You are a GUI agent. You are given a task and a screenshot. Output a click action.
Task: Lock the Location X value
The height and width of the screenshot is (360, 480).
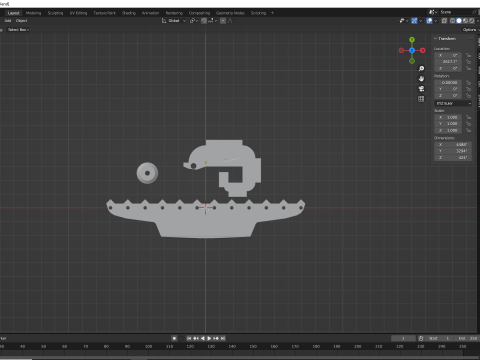tap(468, 55)
